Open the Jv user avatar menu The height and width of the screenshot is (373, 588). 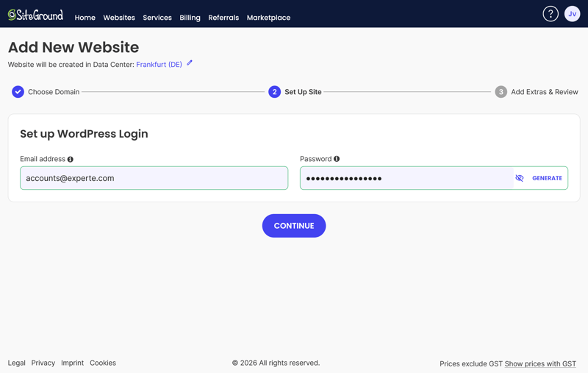click(x=572, y=14)
